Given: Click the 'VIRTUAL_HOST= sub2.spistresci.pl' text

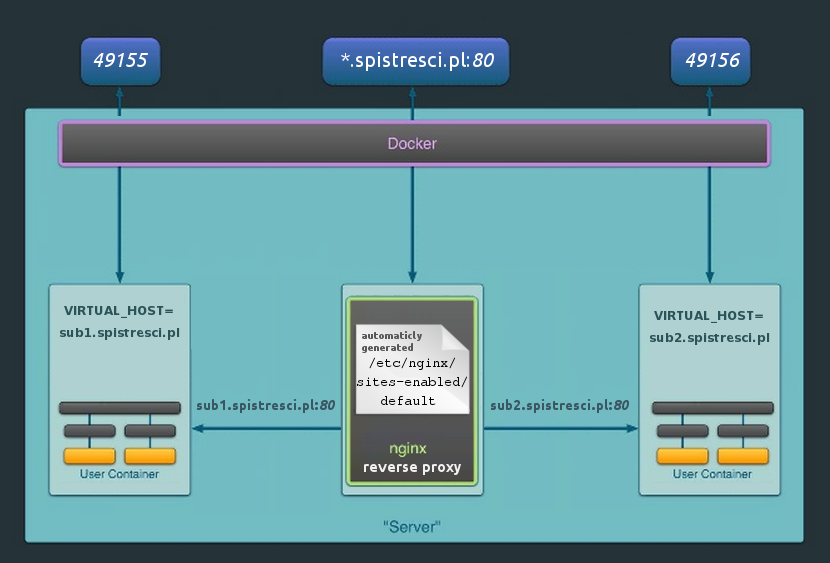Looking at the screenshot, I should click(709, 326).
